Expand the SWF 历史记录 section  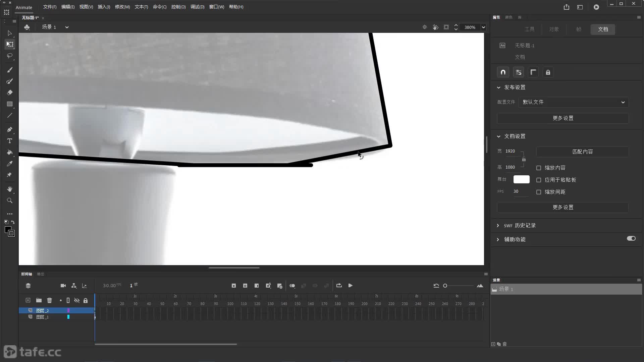coord(498,226)
